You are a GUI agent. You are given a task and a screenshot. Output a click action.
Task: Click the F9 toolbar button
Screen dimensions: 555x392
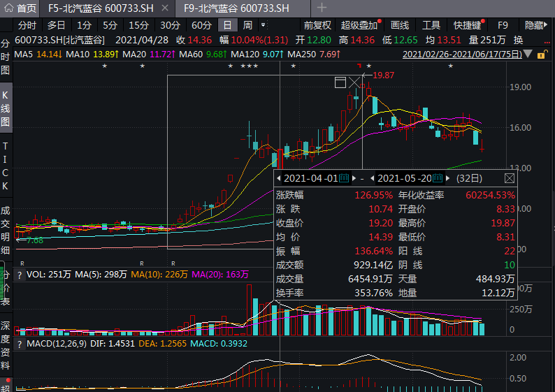point(503,25)
